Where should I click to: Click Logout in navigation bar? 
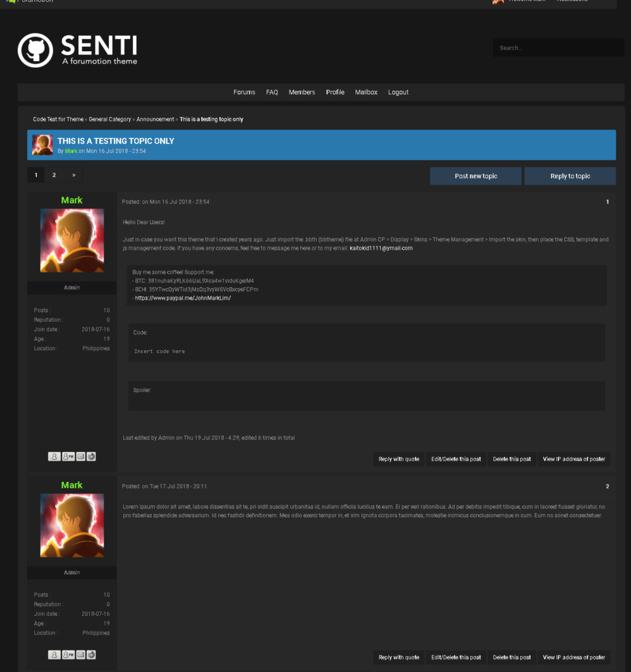(399, 92)
